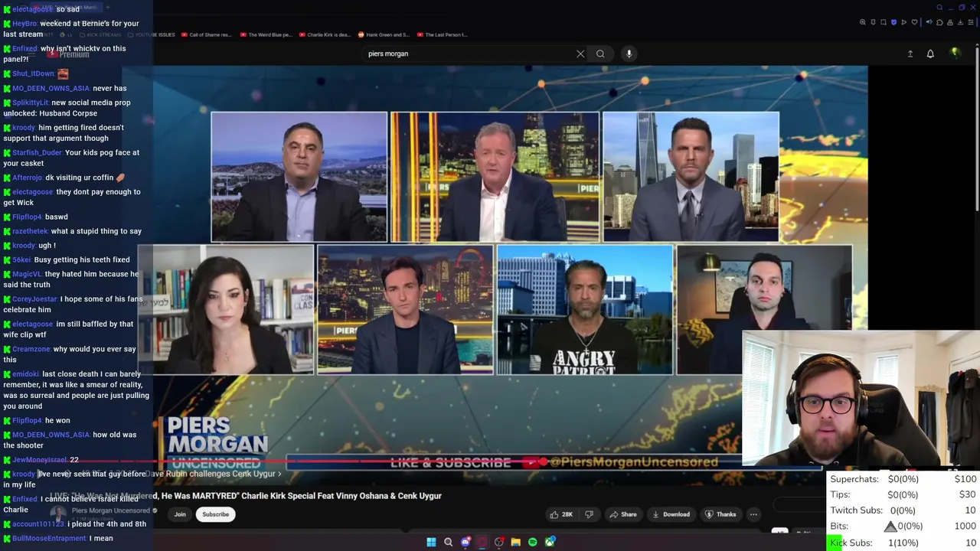980x551 pixels.
Task: Expand the chapter 'Dave Rubin challenges Cenk Uygur'
Action: 213,474
